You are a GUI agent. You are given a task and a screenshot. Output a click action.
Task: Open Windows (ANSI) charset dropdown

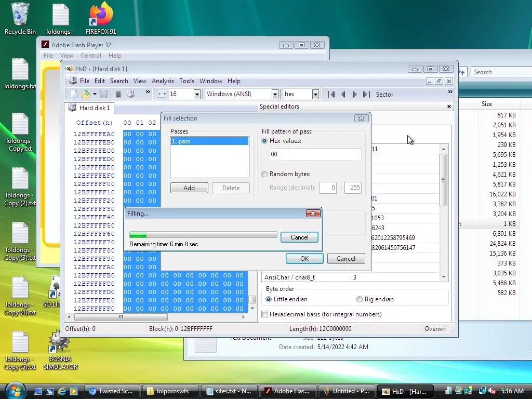click(275, 94)
